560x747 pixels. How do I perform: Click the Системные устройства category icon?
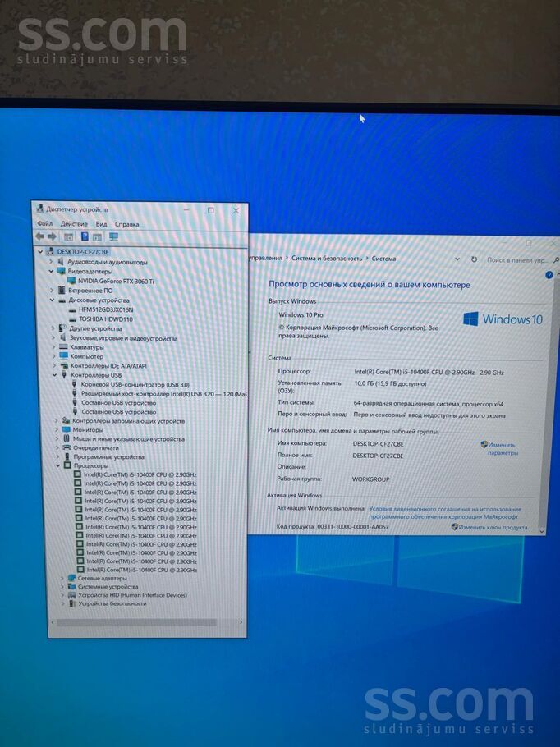point(71,586)
